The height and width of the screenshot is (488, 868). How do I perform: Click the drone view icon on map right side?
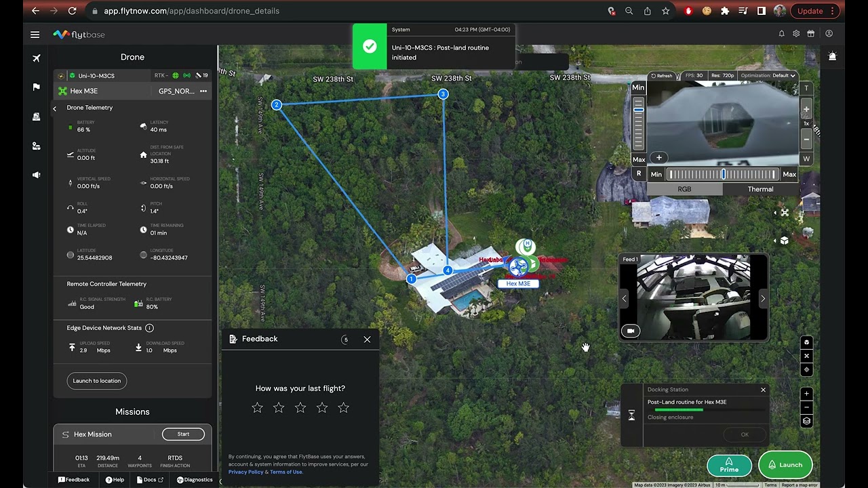click(785, 213)
